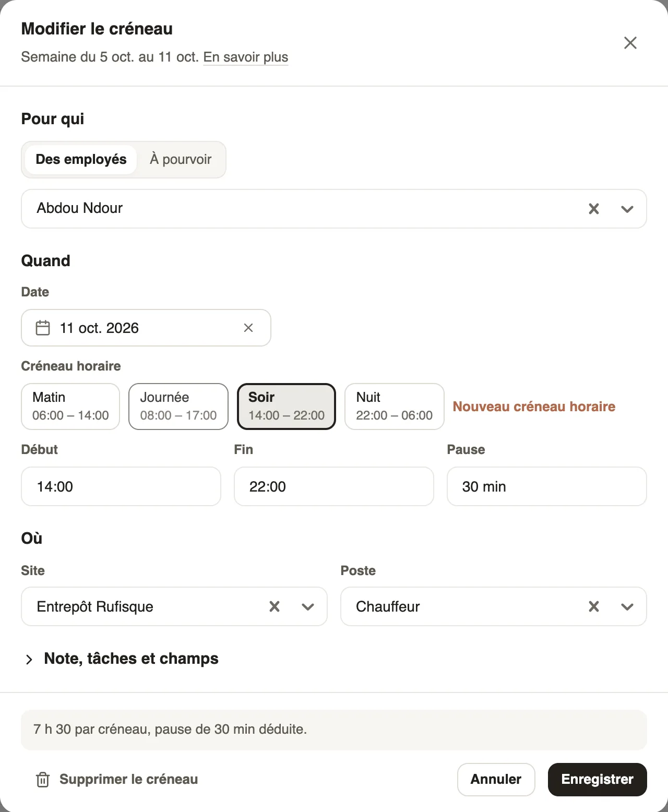Expand Note, tâches et champs section
The height and width of the screenshot is (812, 668).
121,659
